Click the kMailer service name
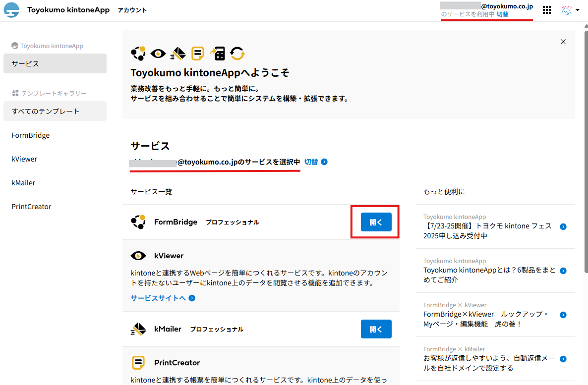Viewport: 588px width, 385px height. 168,329
